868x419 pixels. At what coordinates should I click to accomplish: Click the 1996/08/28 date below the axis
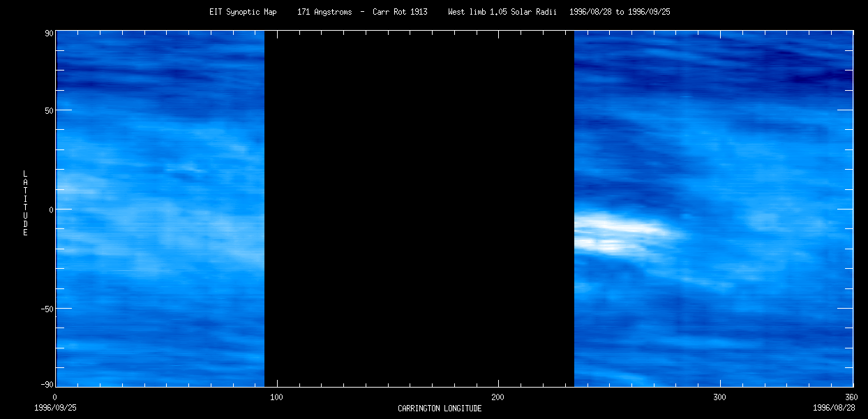pos(834,407)
